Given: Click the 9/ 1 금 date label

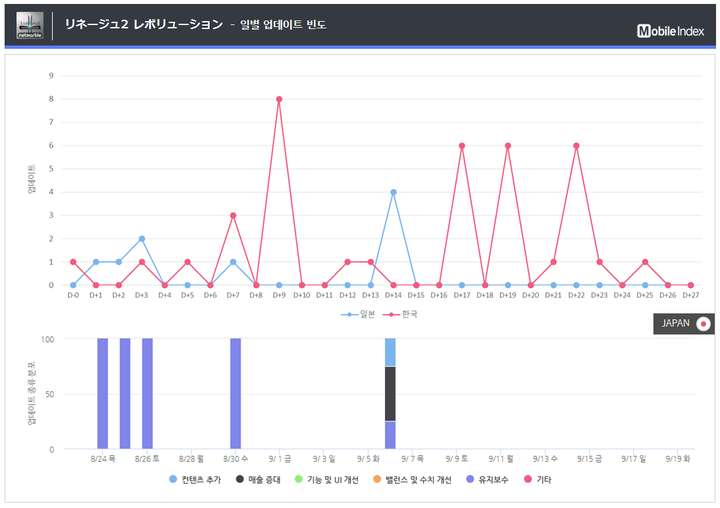Looking at the screenshot, I should [x=280, y=459].
